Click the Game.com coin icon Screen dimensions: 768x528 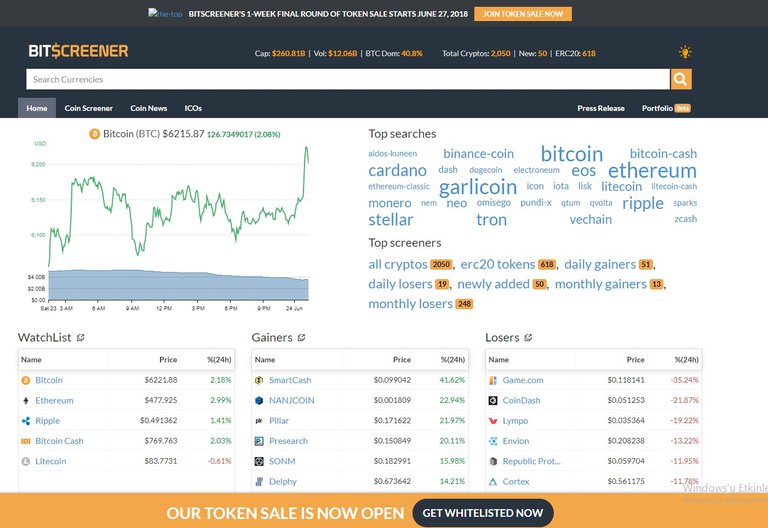(493, 380)
